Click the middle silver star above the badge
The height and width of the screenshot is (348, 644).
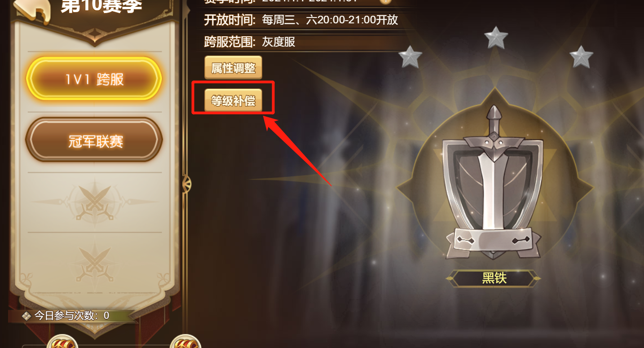click(496, 38)
